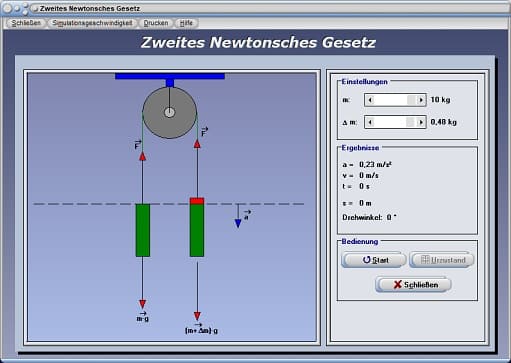The width and height of the screenshot is (511, 363).
Task: Click the Δm slider thumb
Action: (x=410, y=122)
